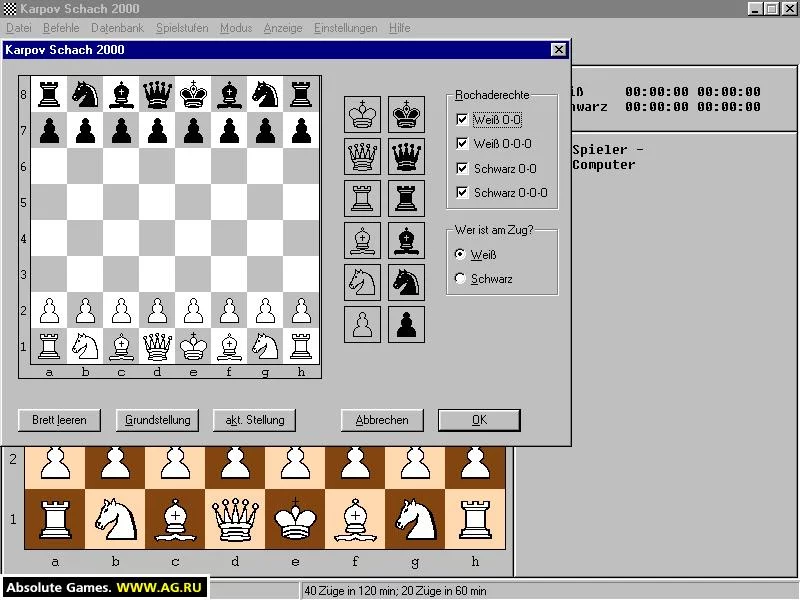Open the Hilfe menu
This screenshot has width=800, height=600.
[x=399, y=28]
